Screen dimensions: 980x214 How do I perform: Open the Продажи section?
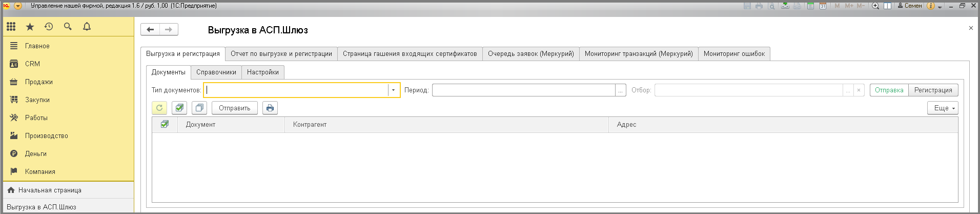pos(68,82)
